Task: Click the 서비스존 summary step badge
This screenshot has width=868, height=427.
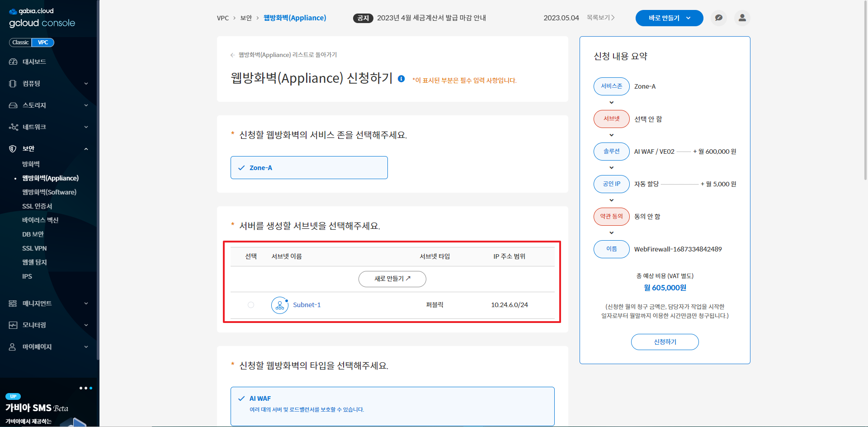Action: pyautogui.click(x=611, y=86)
